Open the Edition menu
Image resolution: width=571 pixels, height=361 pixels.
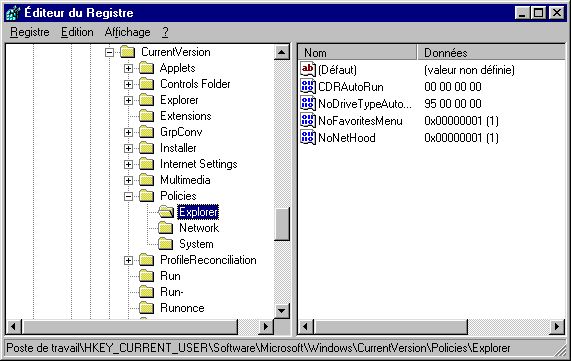(x=77, y=32)
